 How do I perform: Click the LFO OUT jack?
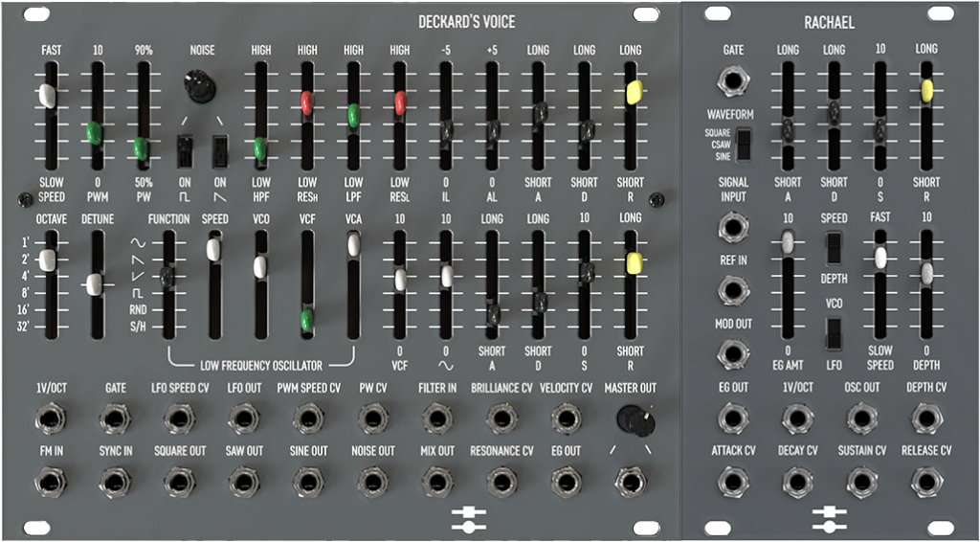point(244,418)
